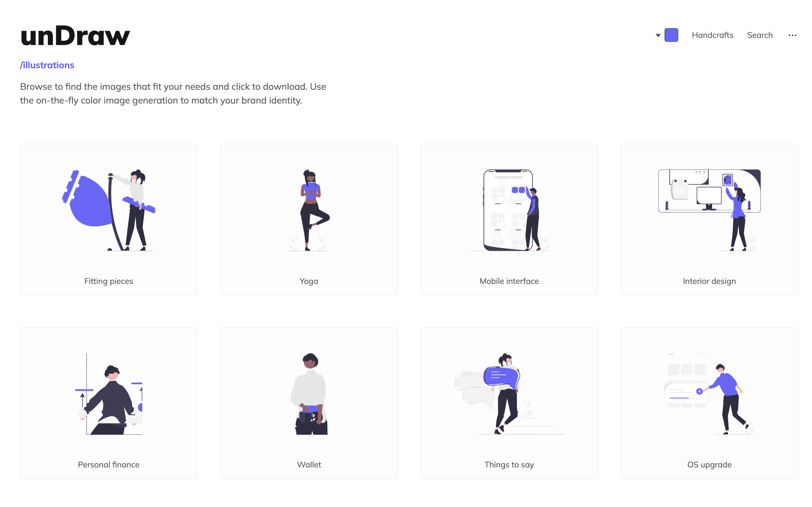Select the OS upgrade illustration

pyautogui.click(x=709, y=394)
